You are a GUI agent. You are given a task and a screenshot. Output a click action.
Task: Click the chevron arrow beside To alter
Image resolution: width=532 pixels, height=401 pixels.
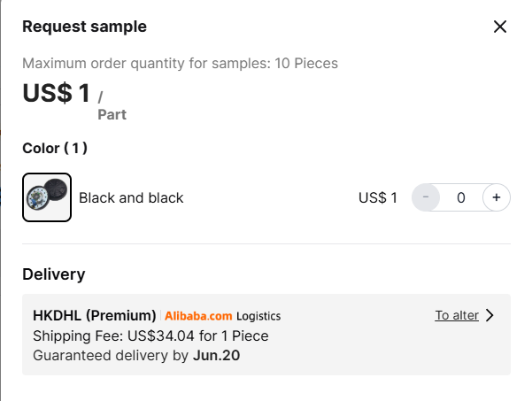490,315
